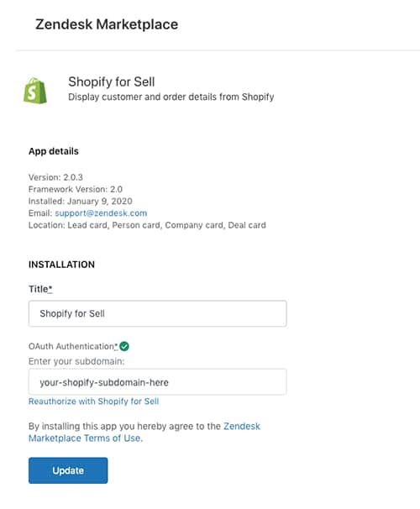Click the app description about Shopify orders
The image size is (420, 509).
(171, 97)
